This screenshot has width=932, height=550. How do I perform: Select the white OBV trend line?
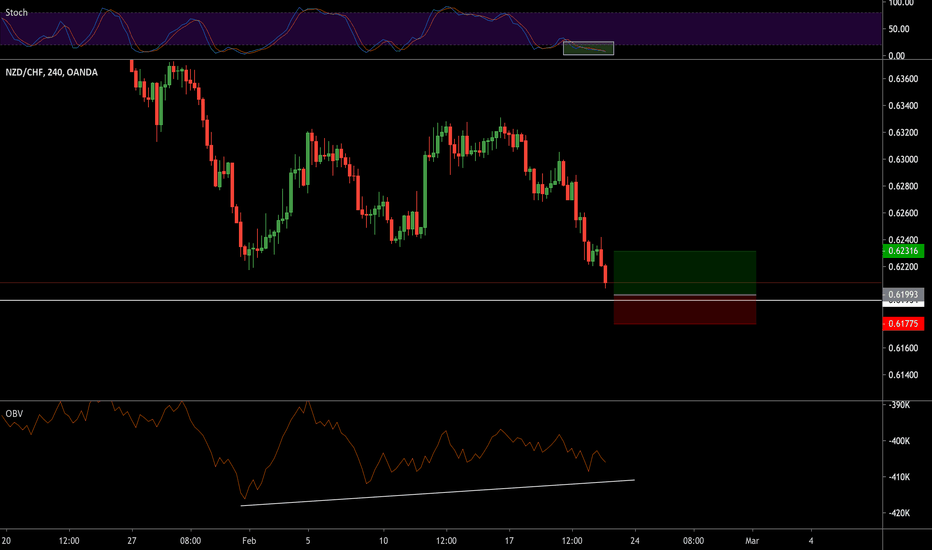click(437, 493)
